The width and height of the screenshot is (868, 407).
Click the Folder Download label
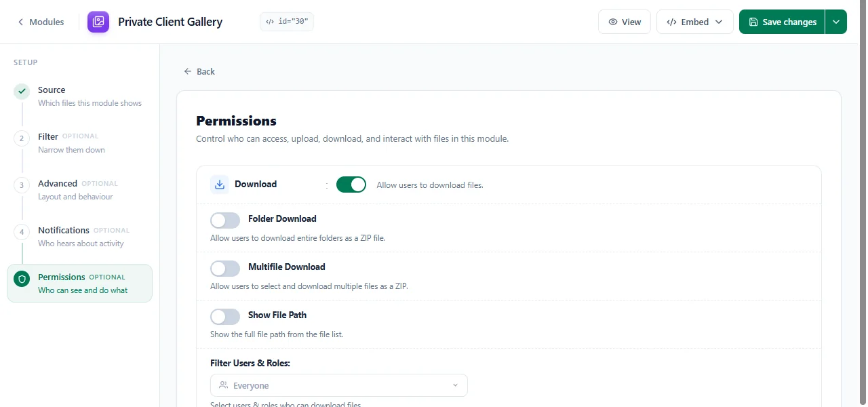pos(282,218)
